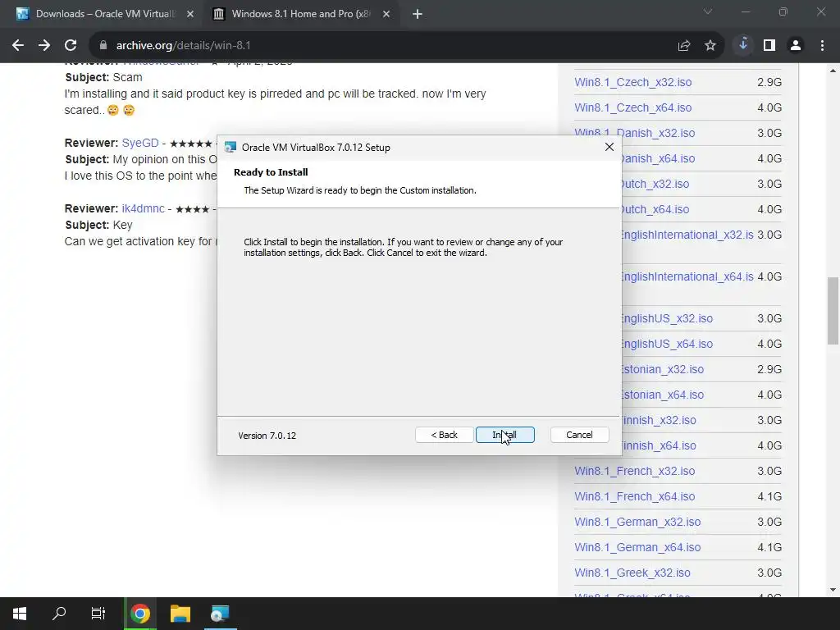Close the Windows 8.1 Home and Pro tab
This screenshot has width=840, height=630.
click(386, 14)
